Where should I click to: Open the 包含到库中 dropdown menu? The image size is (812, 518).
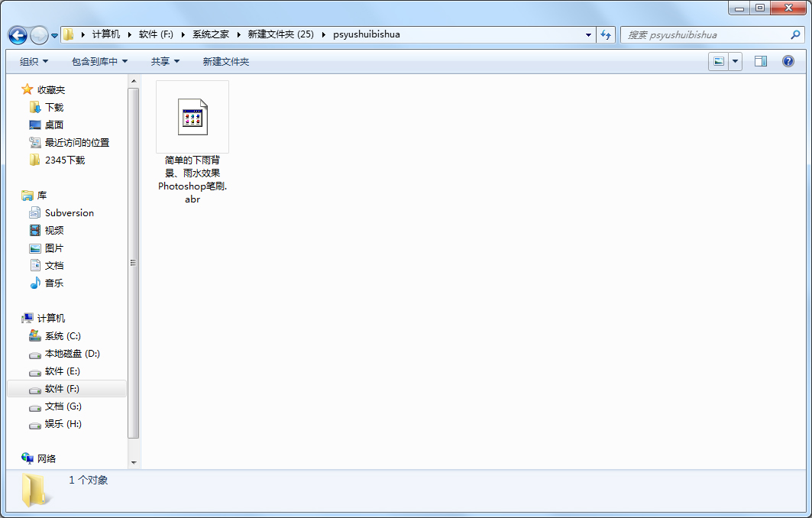99,61
